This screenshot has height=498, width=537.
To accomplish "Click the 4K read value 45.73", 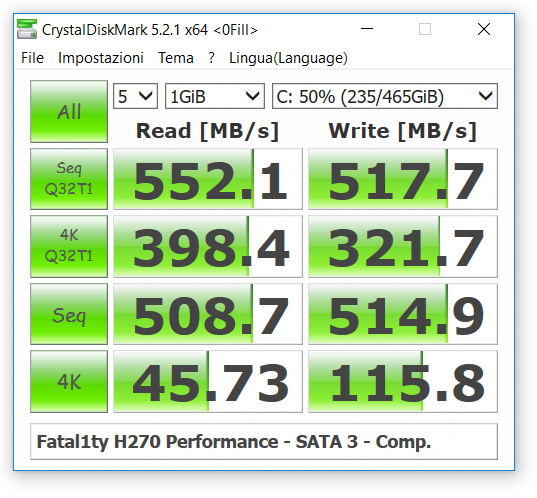I will pyautogui.click(x=208, y=381).
